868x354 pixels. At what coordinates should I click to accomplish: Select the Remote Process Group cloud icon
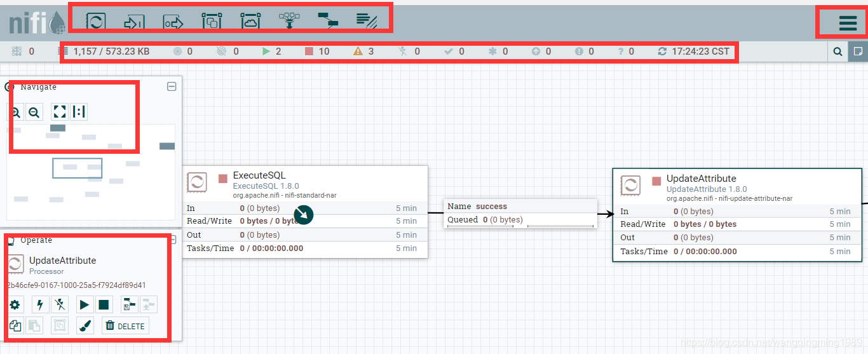pyautogui.click(x=250, y=22)
